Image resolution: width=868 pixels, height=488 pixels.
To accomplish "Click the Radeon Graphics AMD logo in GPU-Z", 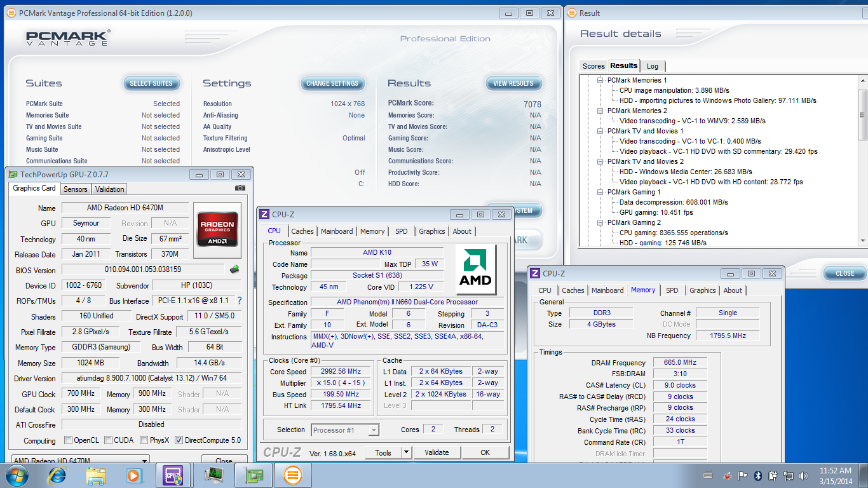I will click(x=218, y=229).
